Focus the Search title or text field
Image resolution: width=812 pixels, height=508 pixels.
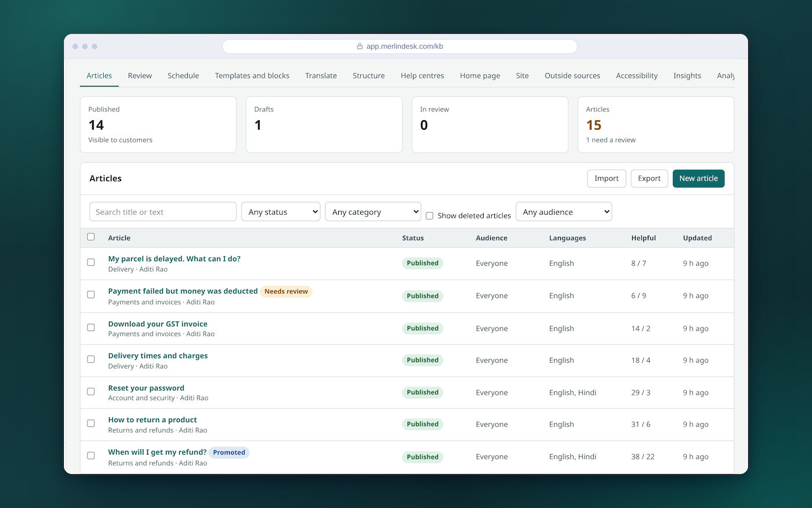pos(163,212)
